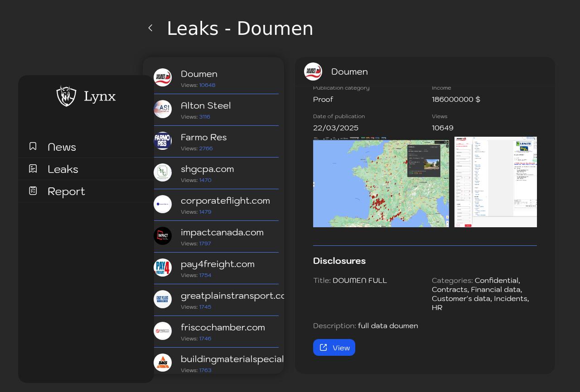Select the Farmo Res entry
This screenshot has width=580, height=392.
pyautogui.click(x=203, y=137)
